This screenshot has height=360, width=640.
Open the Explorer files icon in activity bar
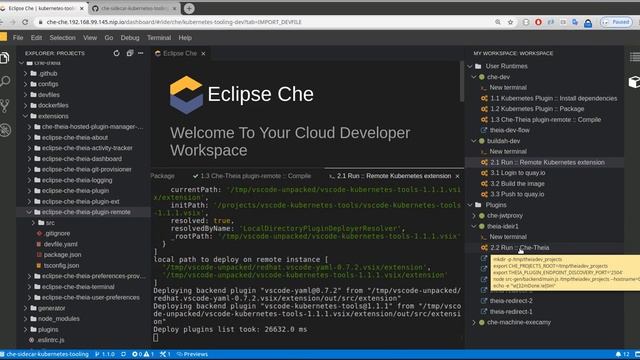[x=5, y=58]
